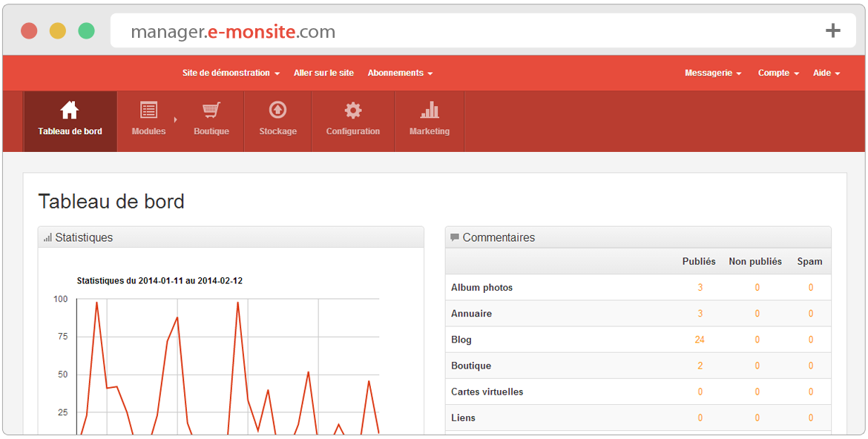Open the Aide dropdown menu
The image size is (868, 439).
tap(826, 73)
